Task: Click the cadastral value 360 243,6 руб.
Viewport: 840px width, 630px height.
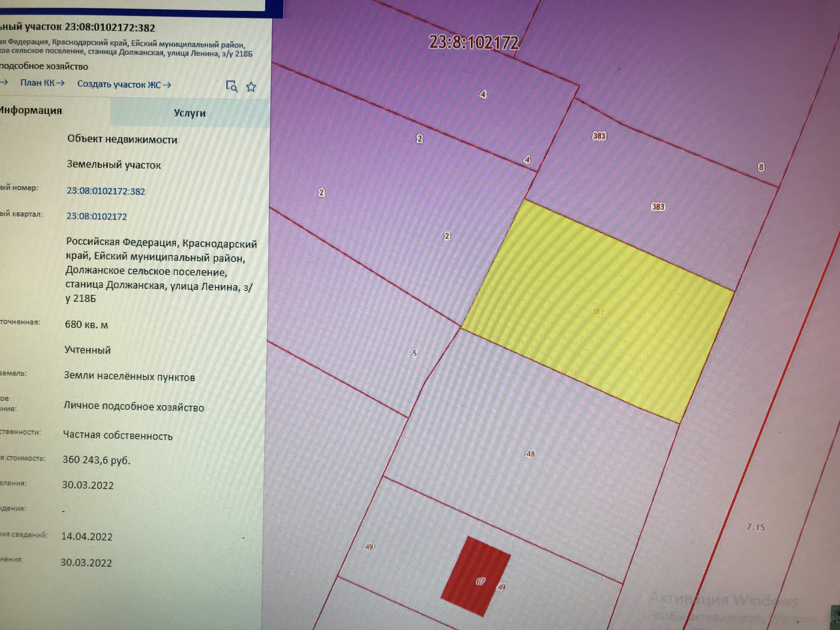Action: 96,460
